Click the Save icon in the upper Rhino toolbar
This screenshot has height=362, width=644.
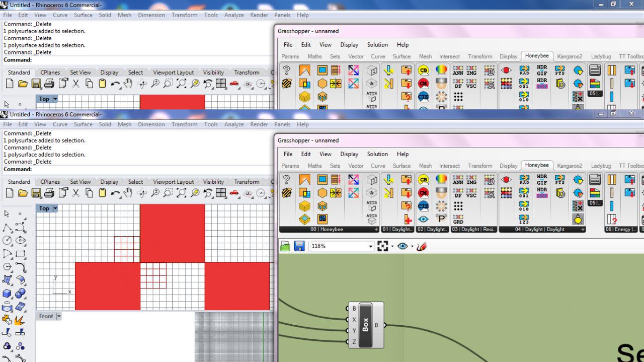[x=36, y=84]
